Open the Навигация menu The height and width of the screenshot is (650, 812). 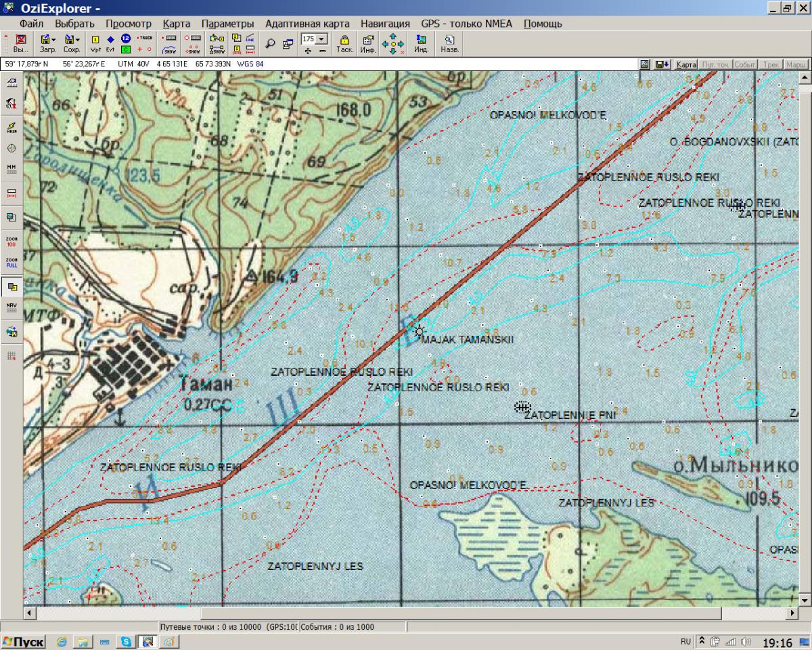[x=384, y=24]
